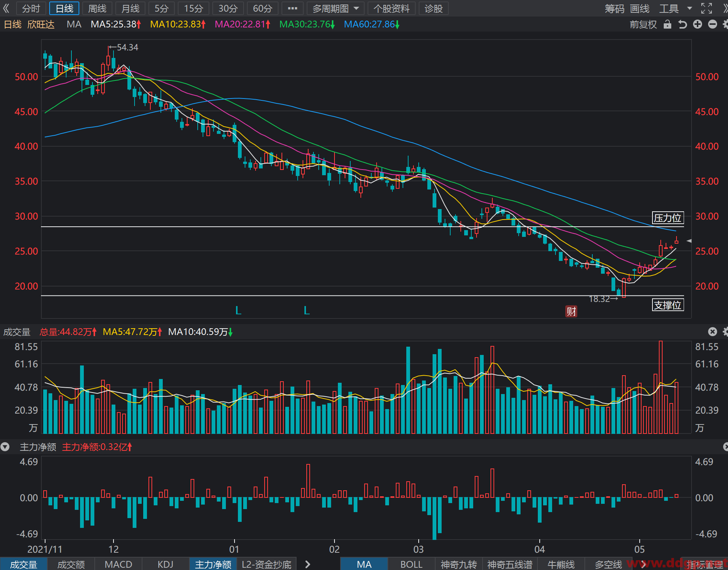The width and height of the screenshot is (728, 570).
Task: Zoom out with the minus circle icon
Action: pyautogui.click(x=712, y=24)
